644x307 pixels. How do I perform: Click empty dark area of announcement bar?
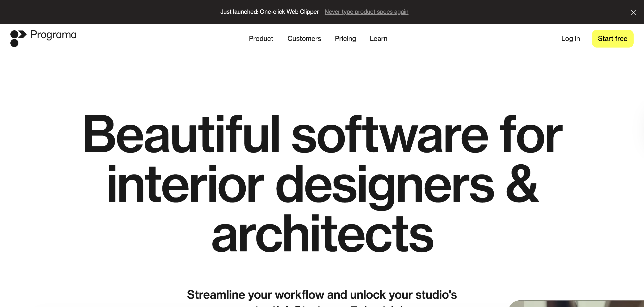tap(100, 12)
